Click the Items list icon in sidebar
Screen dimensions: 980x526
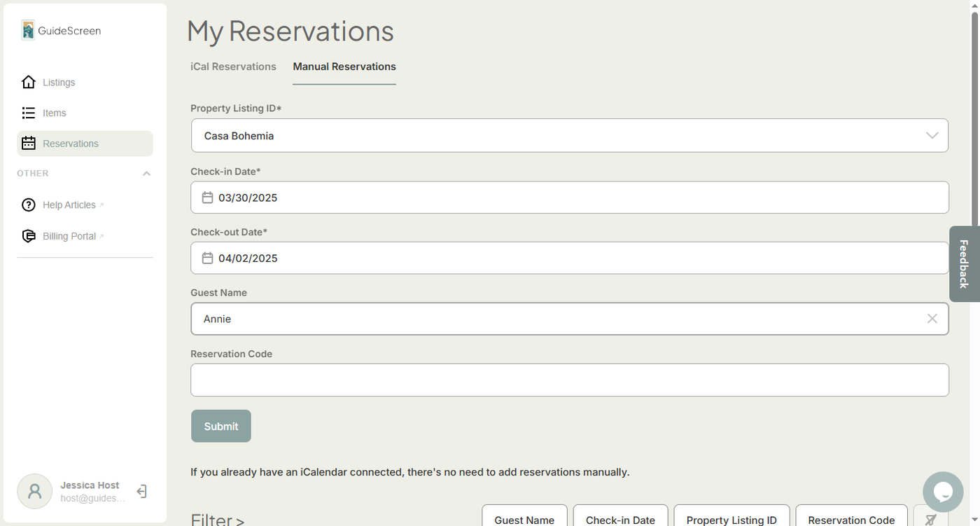(28, 113)
